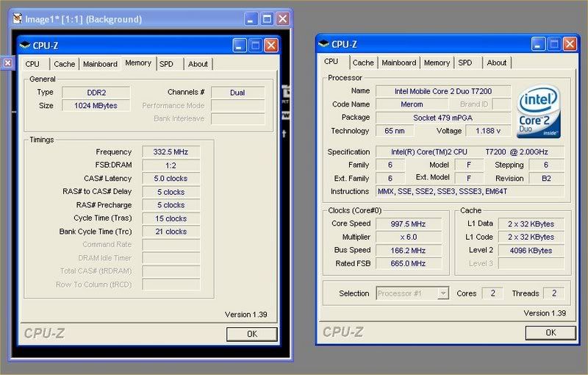Click the CPU-Z title icon in right window
Screen dimensions: 588x375
coord(324,44)
